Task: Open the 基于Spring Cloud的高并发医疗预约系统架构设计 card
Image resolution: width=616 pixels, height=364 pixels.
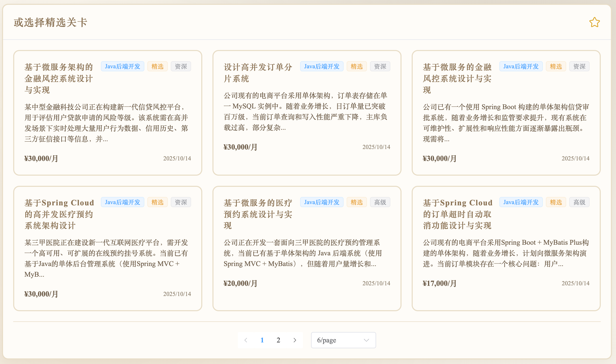Action: (59, 214)
